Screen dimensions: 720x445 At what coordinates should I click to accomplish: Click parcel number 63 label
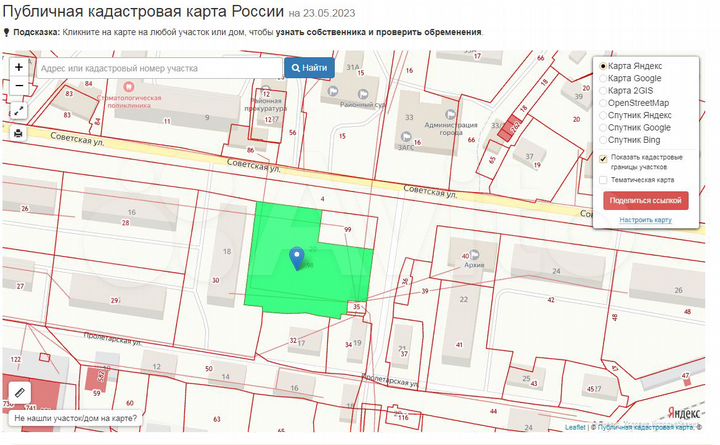[x=217, y=419]
